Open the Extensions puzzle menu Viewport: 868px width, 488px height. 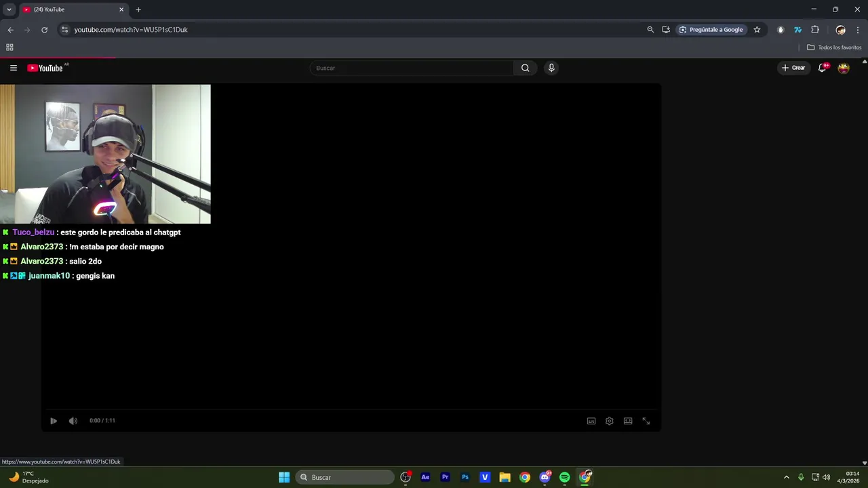[x=815, y=30]
